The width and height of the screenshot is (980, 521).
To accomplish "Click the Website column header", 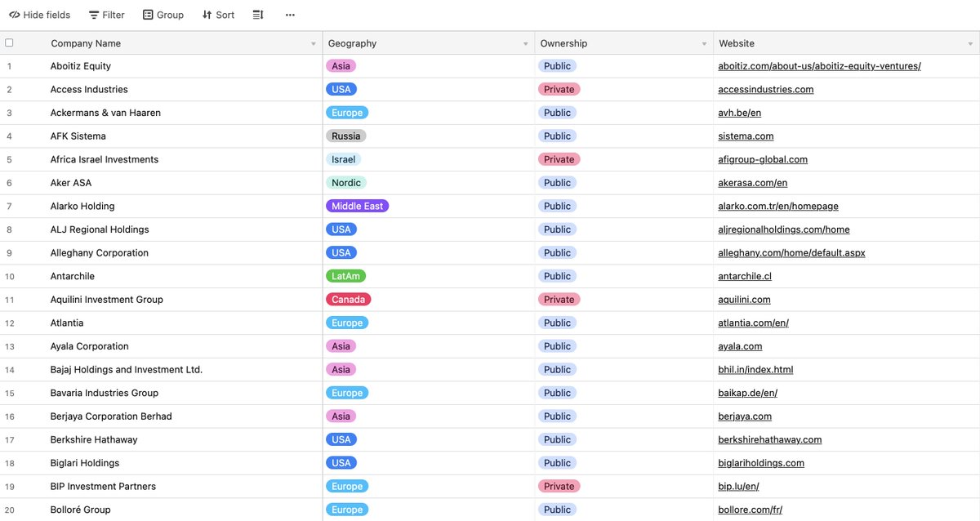I will 847,43.
